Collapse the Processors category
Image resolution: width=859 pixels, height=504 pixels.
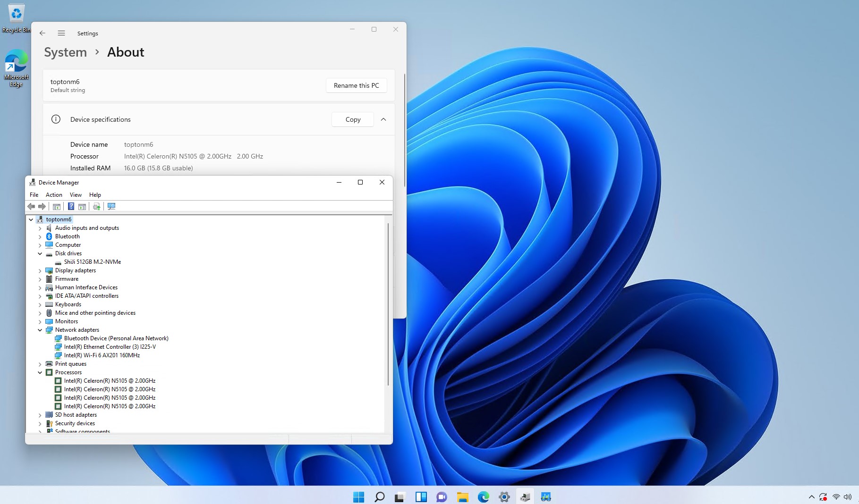(x=40, y=372)
